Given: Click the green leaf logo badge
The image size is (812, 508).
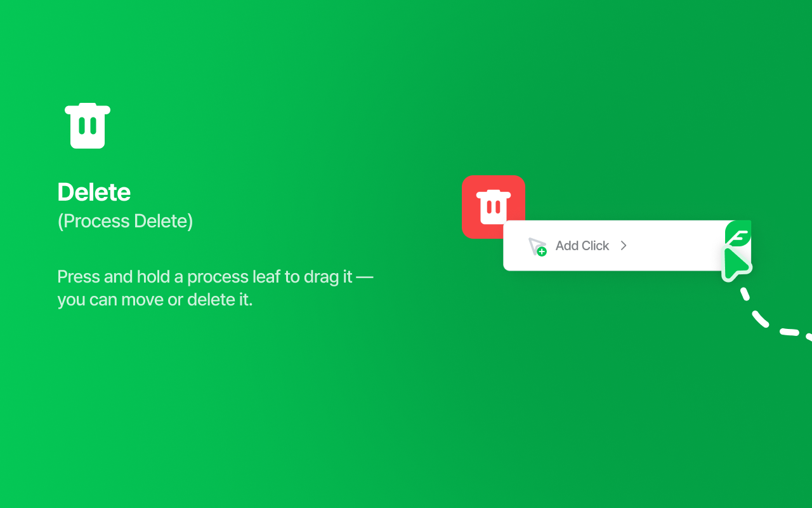Looking at the screenshot, I should pos(738,234).
